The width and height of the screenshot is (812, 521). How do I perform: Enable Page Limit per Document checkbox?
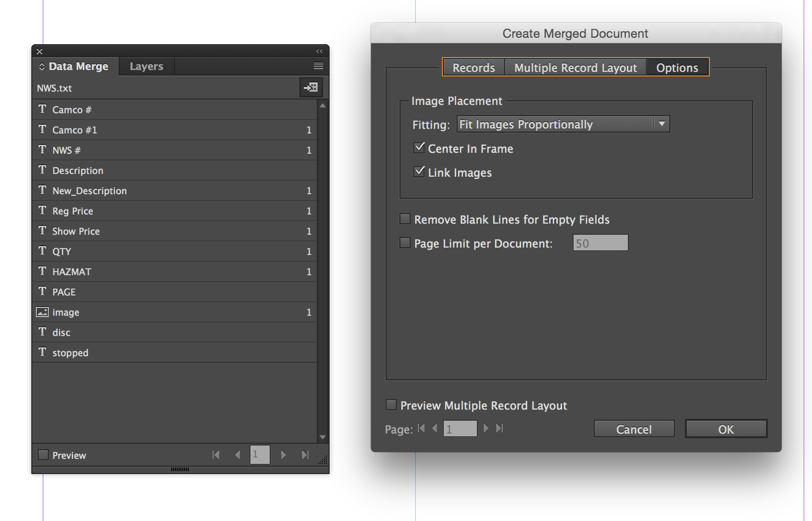click(x=405, y=243)
